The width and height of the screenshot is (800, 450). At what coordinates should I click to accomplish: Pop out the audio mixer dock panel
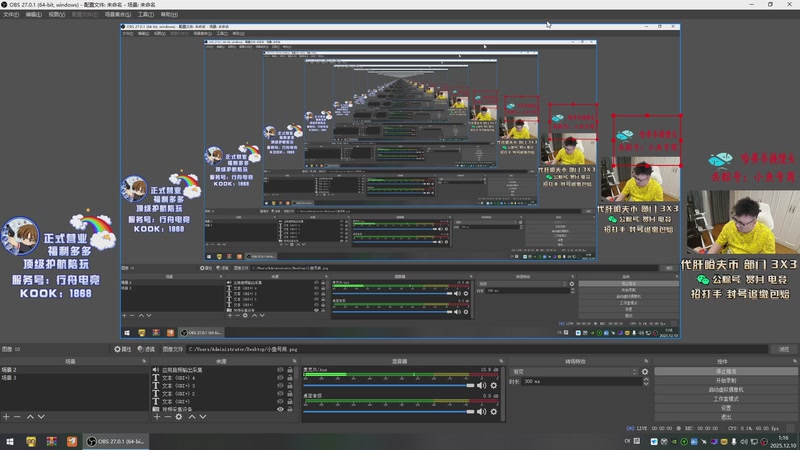click(502, 361)
